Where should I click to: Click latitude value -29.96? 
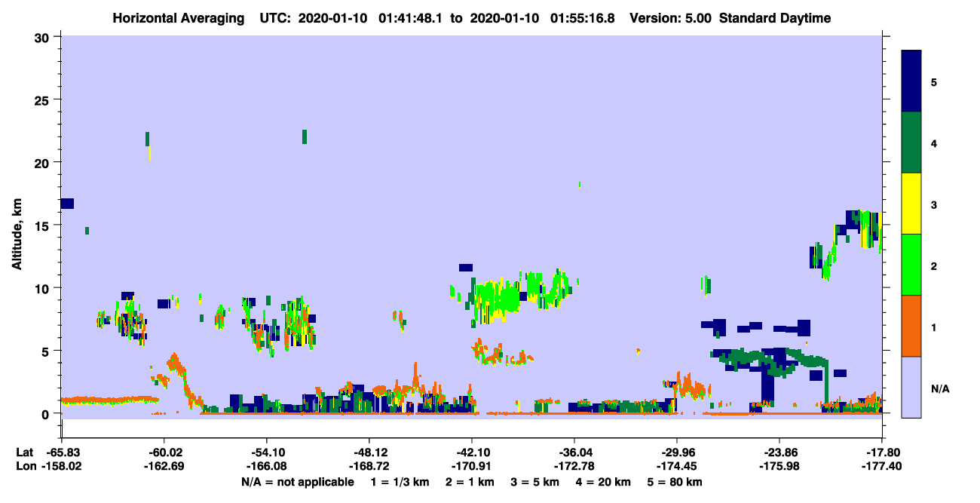pyautogui.click(x=677, y=452)
